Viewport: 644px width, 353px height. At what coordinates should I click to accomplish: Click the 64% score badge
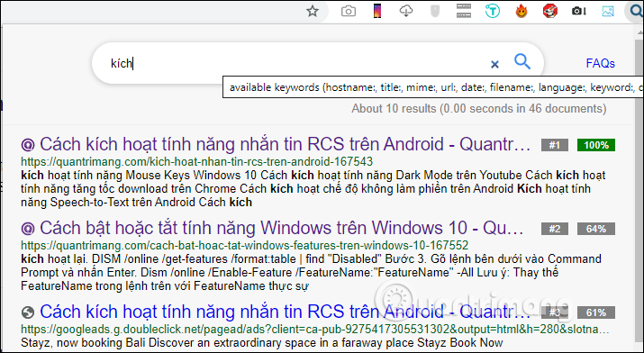pos(596,229)
